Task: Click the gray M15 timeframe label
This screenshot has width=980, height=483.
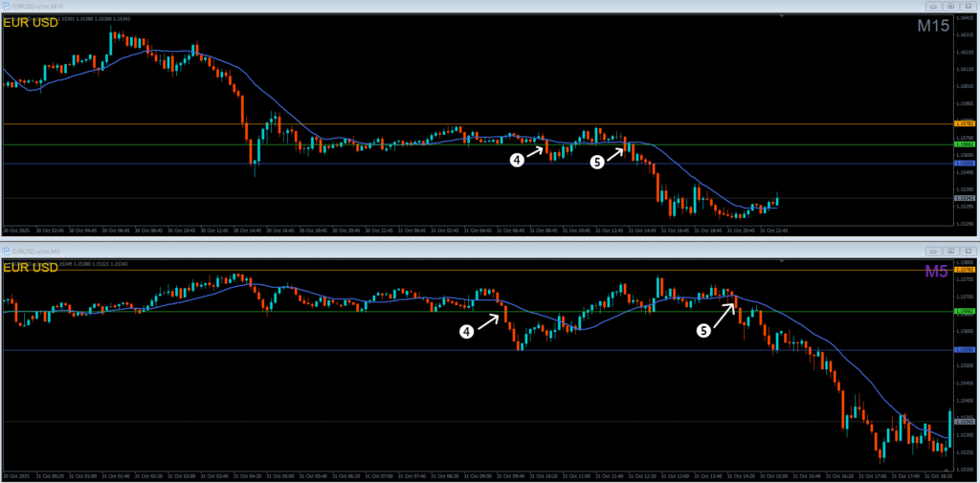Action: [932, 27]
